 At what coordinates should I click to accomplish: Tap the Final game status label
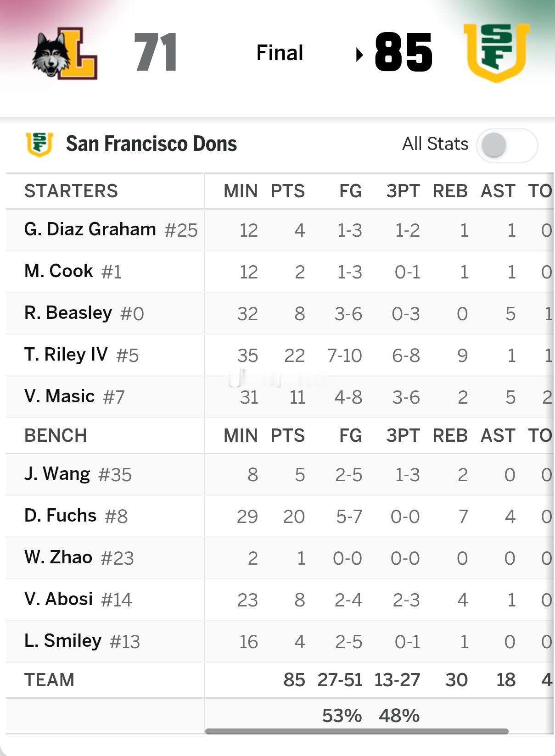[280, 53]
